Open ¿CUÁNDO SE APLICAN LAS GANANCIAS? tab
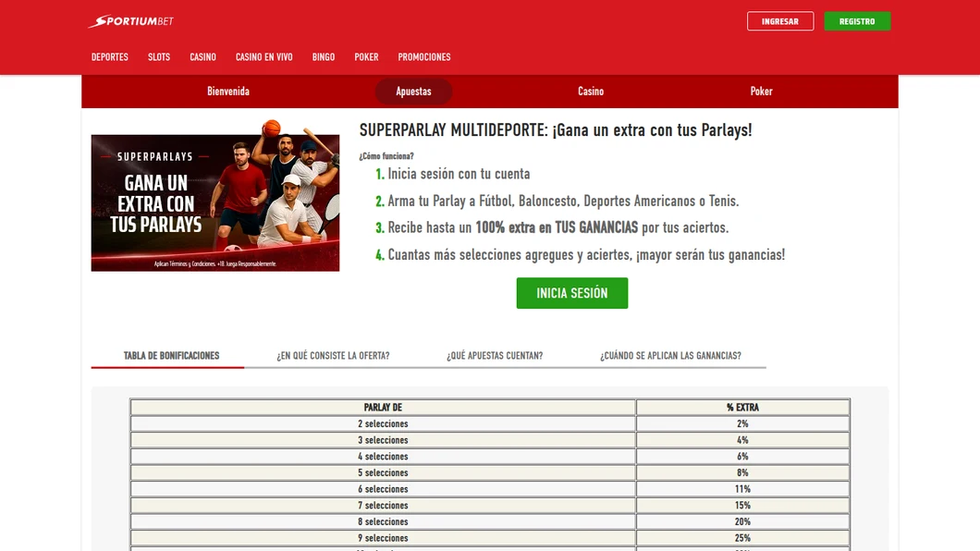The height and width of the screenshot is (551, 980). pyautogui.click(x=670, y=355)
